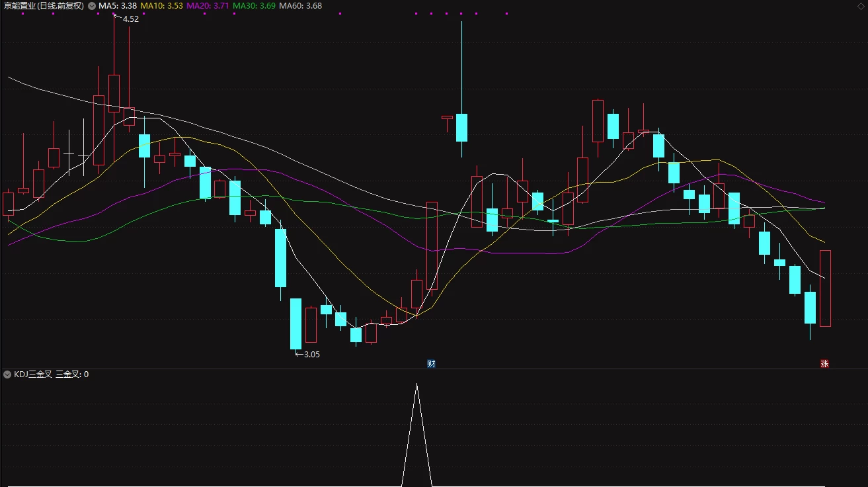This screenshot has height=487, width=868.
Task: Open the red 涨 marker icon
Action: click(824, 364)
